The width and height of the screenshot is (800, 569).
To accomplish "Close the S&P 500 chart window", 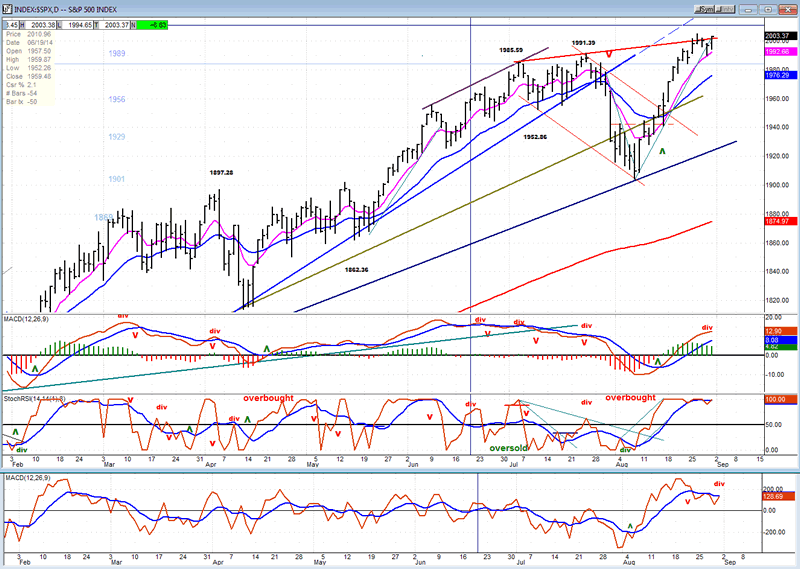I will point(788,7).
